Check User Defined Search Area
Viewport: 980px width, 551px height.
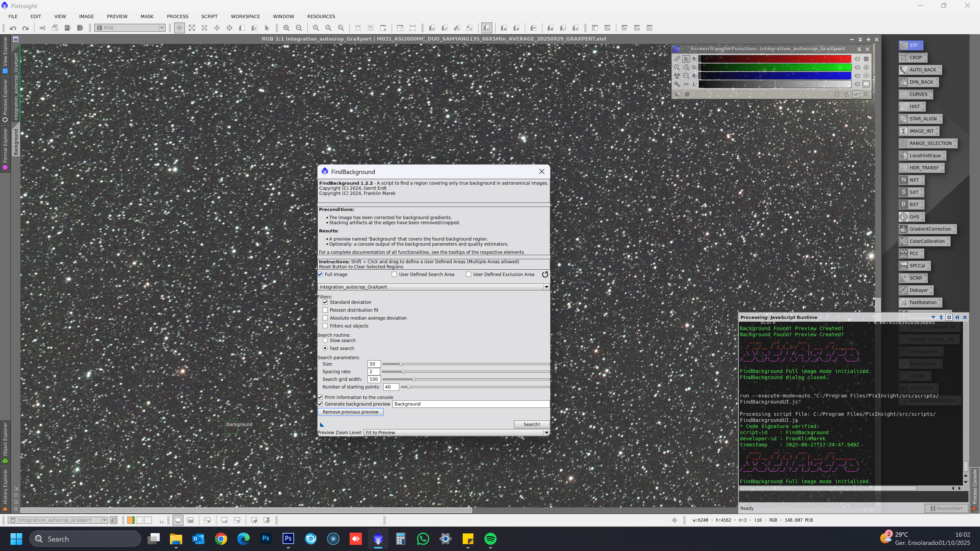tap(395, 274)
